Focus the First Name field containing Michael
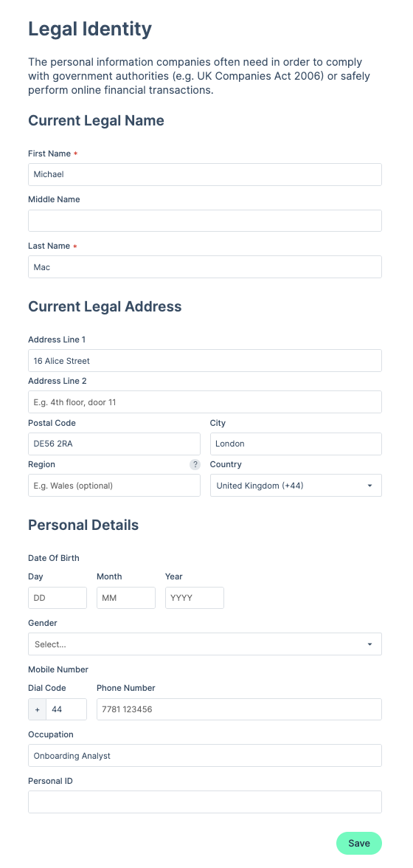 pyautogui.click(x=204, y=174)
